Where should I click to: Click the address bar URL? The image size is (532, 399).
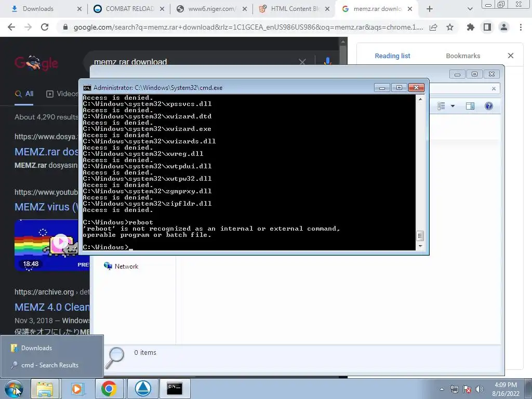(x=248, y=27)
